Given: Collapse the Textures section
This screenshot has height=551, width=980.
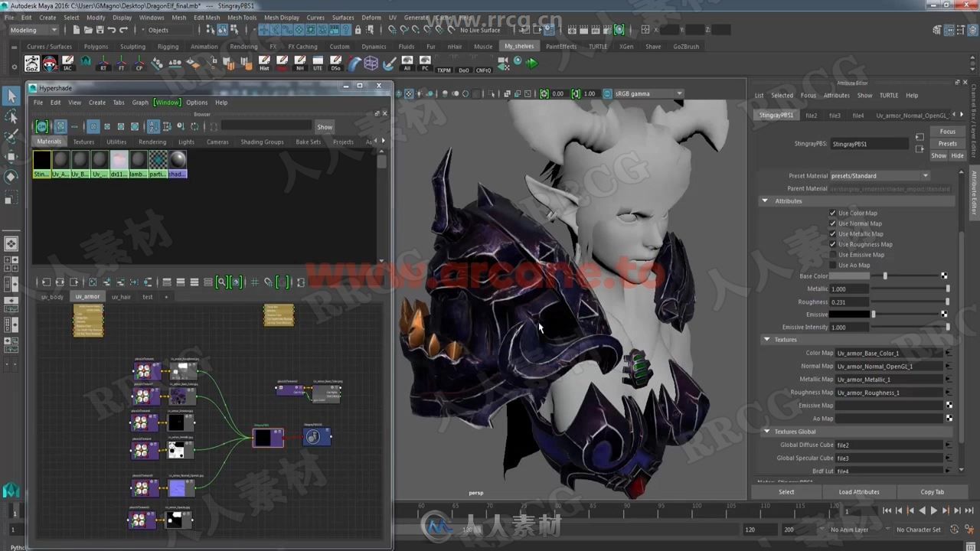Looking at the screenshot, I should pyautogui.click(x=766, y=339).
